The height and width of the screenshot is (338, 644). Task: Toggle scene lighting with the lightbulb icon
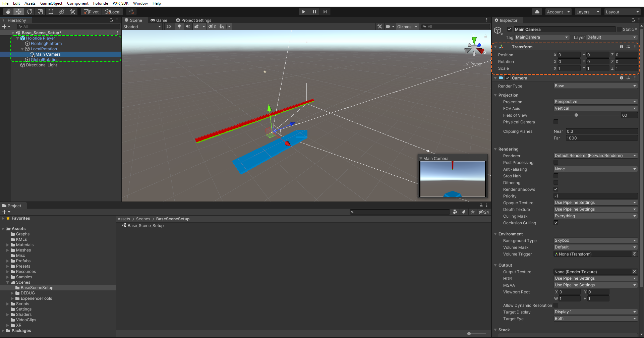point(179,26)
